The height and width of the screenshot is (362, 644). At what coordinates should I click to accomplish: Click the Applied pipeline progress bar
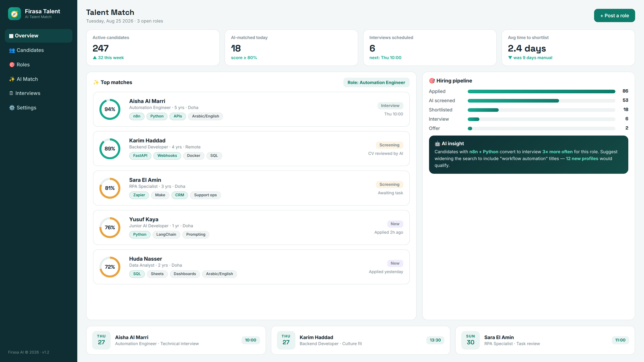tap(541, 91)
